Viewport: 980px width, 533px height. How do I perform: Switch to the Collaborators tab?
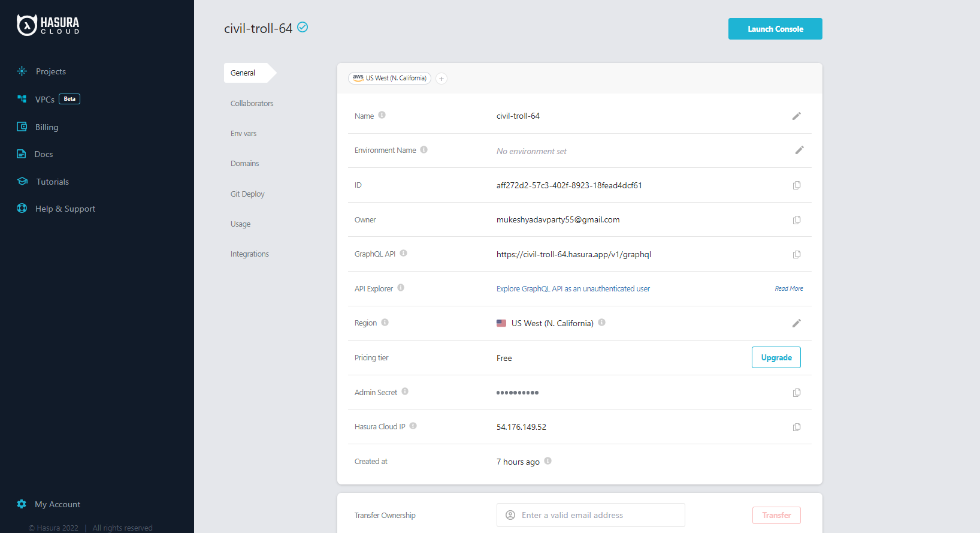coord(252,103)
